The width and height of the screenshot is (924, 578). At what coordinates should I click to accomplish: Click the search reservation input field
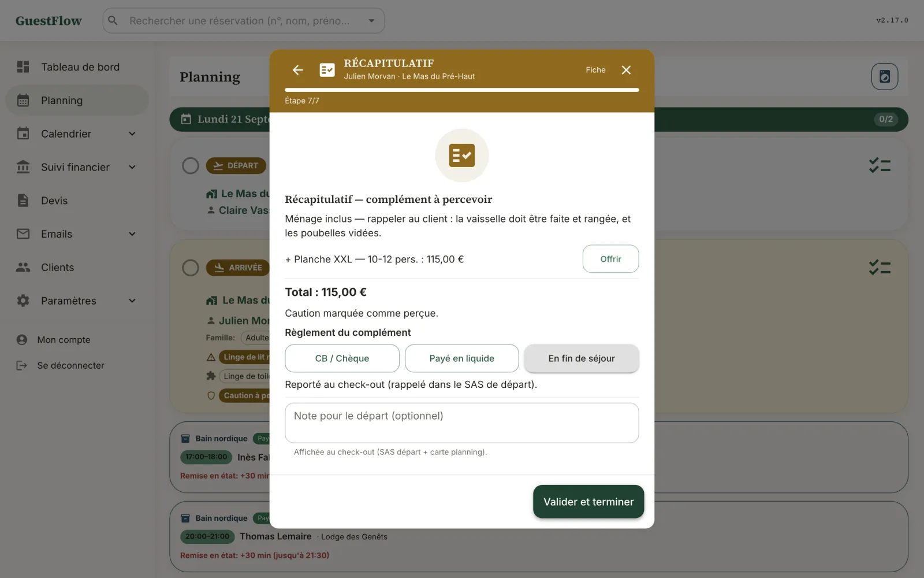(x=243, y=21)
